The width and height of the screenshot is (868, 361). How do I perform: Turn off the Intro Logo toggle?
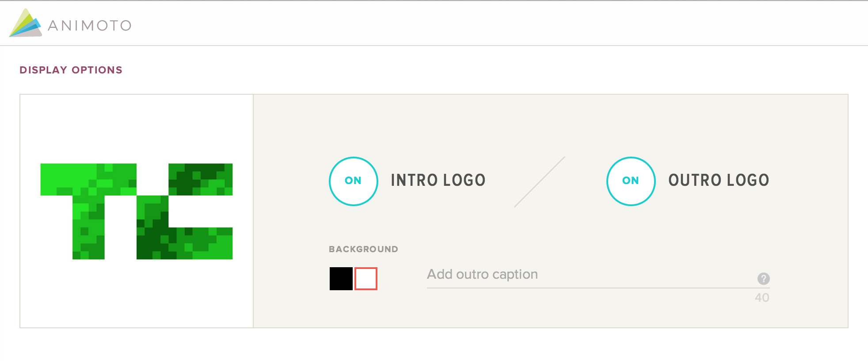coord(353,181)
